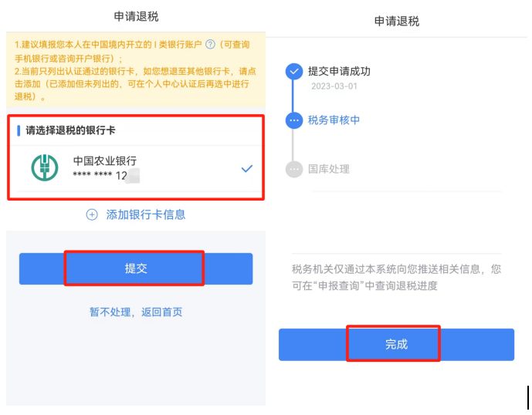Viewport: 532px width, 415px height.
Task: Click the 税务审核中 status text
Action: pos(334,120)
